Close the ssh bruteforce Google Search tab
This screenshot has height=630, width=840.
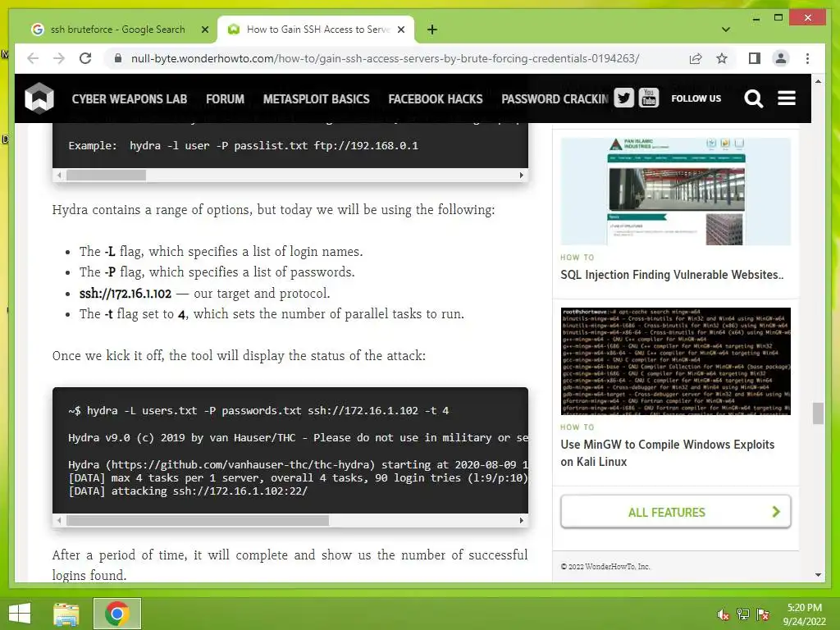click(x=204, y=30)
